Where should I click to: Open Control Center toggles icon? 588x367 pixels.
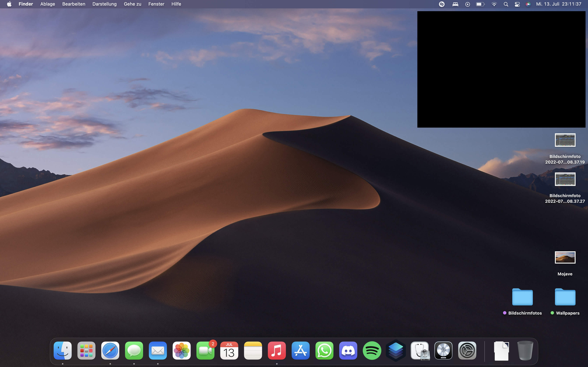click(517, 4)
